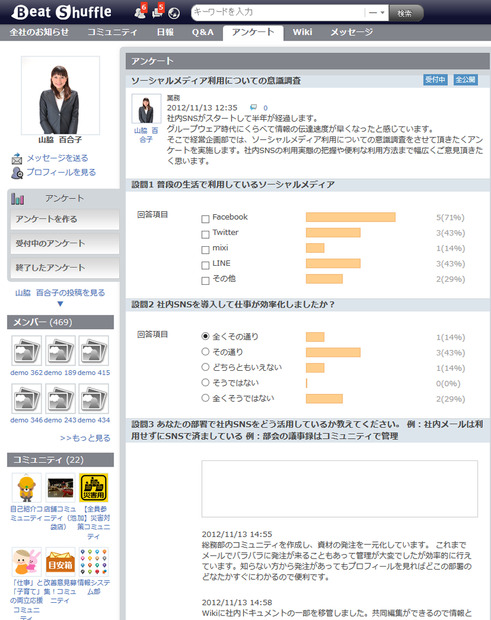Open the Wiki tab
Viewport: 491px width, 620px height.
tap(302, 32)
